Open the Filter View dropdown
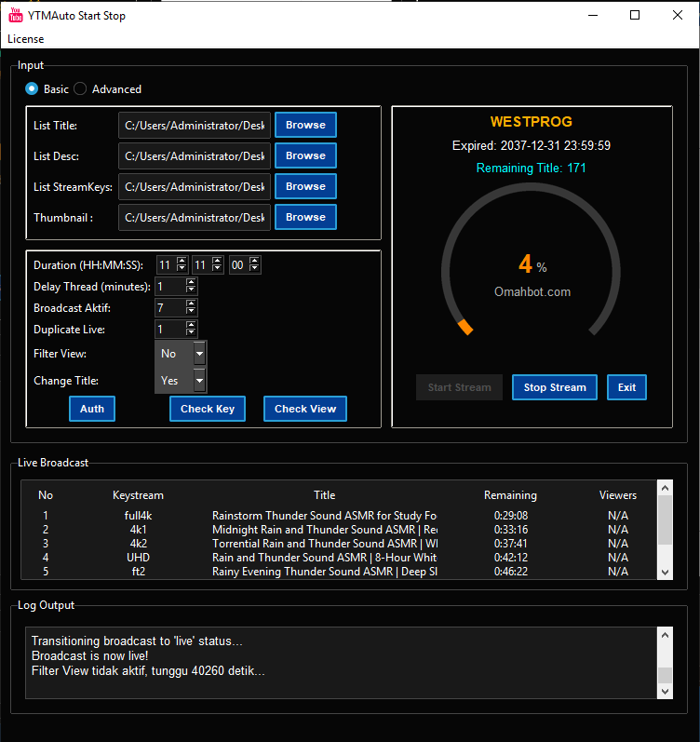This screenshot has height=742, width=700. pos(181,354)
